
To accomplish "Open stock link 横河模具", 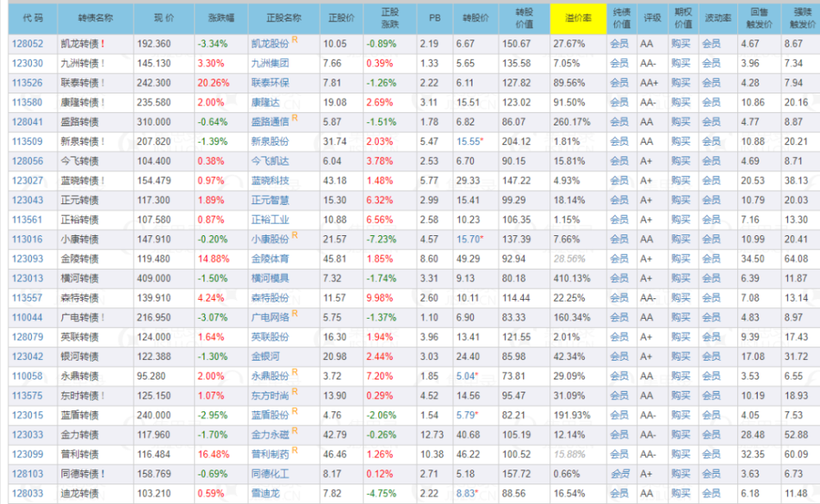I will [270, 279].
